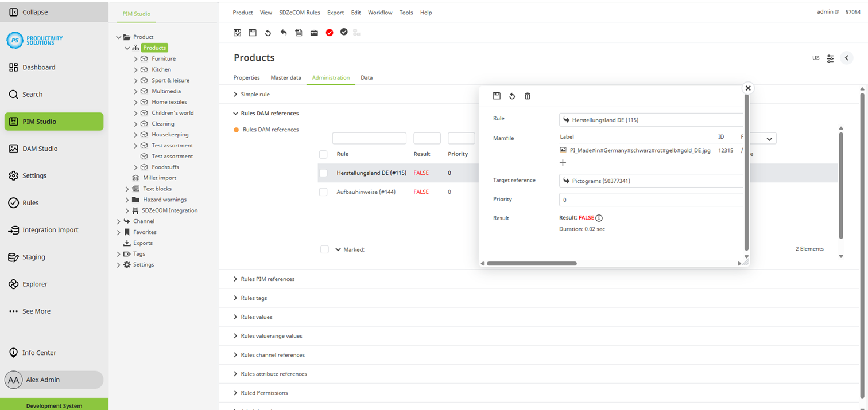Tick the checkbox for Aufbauhinweise row

[x=323, y=192]
